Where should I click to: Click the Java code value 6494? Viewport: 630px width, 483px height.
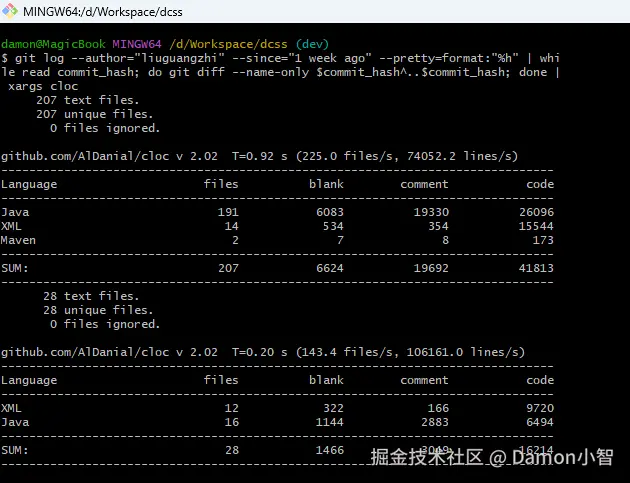coord(540,422)
